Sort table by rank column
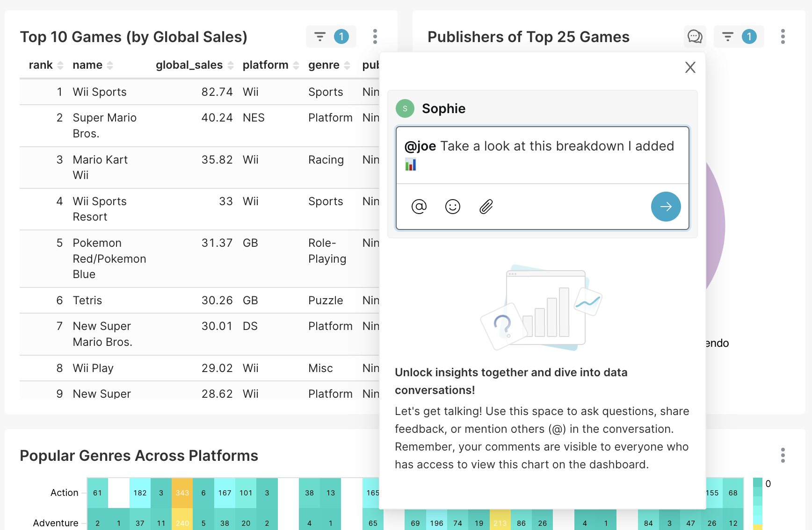The width and height of the screenshot is (812, 530). pyautogui.click(x=46, y=65)
